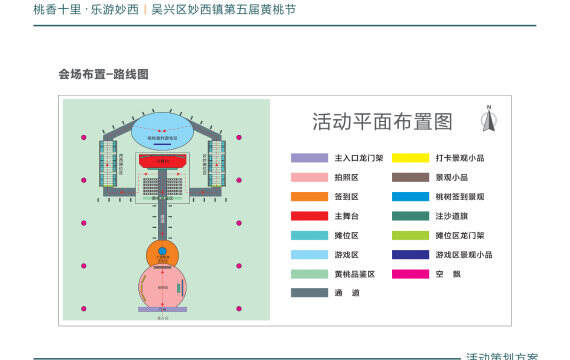Click the audience seating grid below the stage
This screenshot has height=360, width=570.
(162, 186)
